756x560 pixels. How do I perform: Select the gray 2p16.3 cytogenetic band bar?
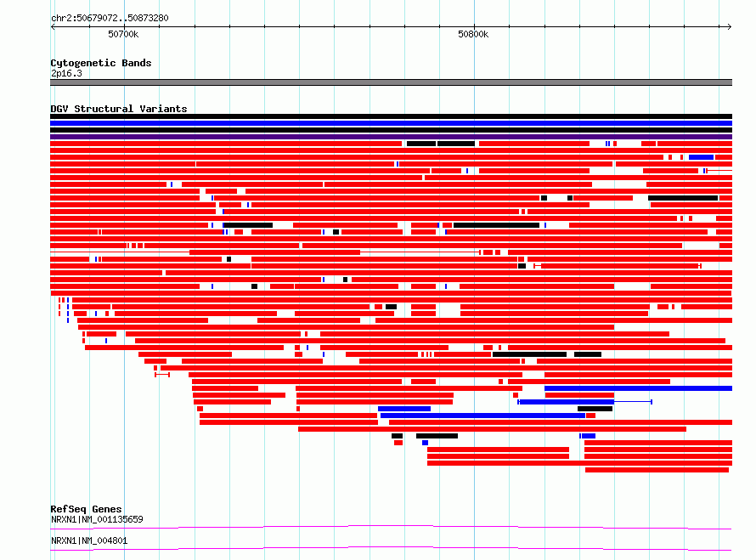tap(391, 82)
